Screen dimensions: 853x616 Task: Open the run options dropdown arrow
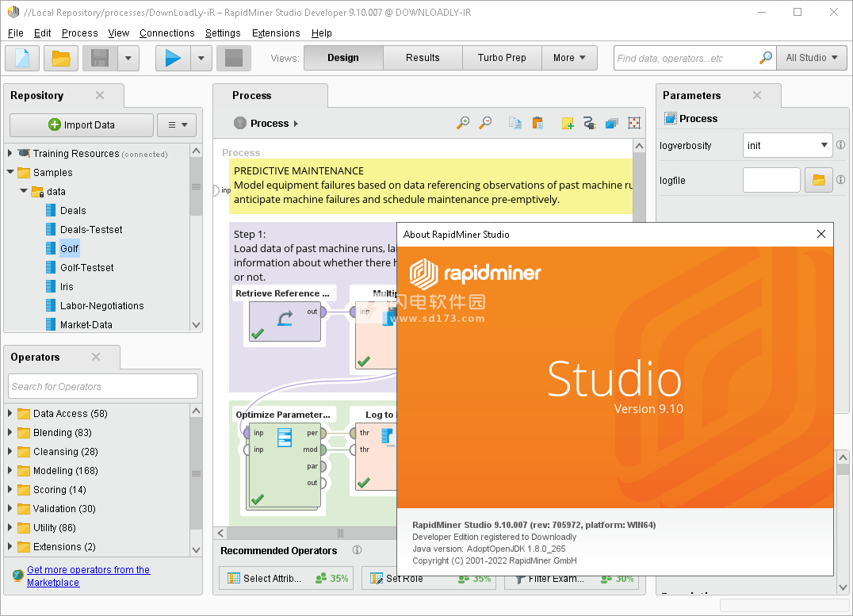click(x=201, y=58)
